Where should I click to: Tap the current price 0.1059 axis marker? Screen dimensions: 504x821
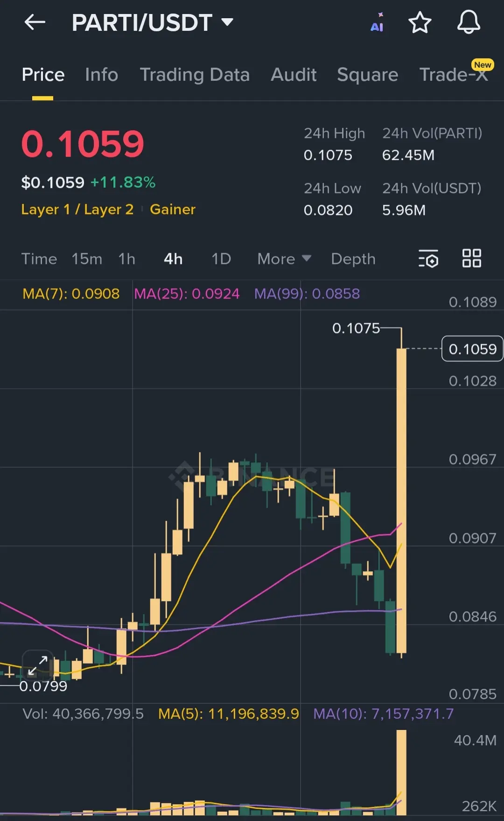pyautogui.click(x=472, y=349)
